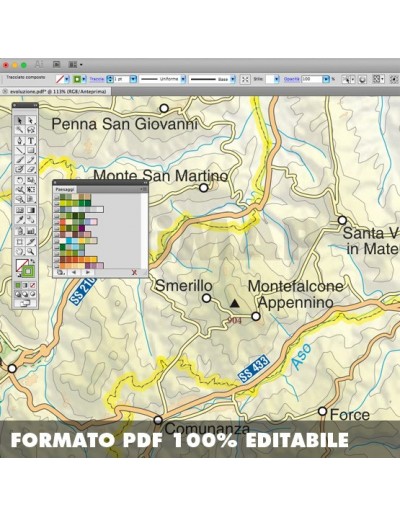Select the Direct Selection tool
Screen dimensions: 400x517
coord(31,121)
